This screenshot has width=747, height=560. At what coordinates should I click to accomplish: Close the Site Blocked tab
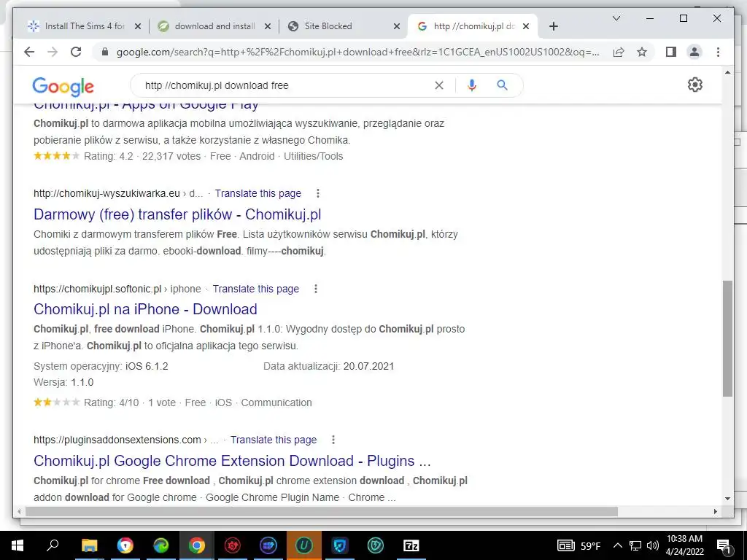pyautogui.click(x=396, y=26)
